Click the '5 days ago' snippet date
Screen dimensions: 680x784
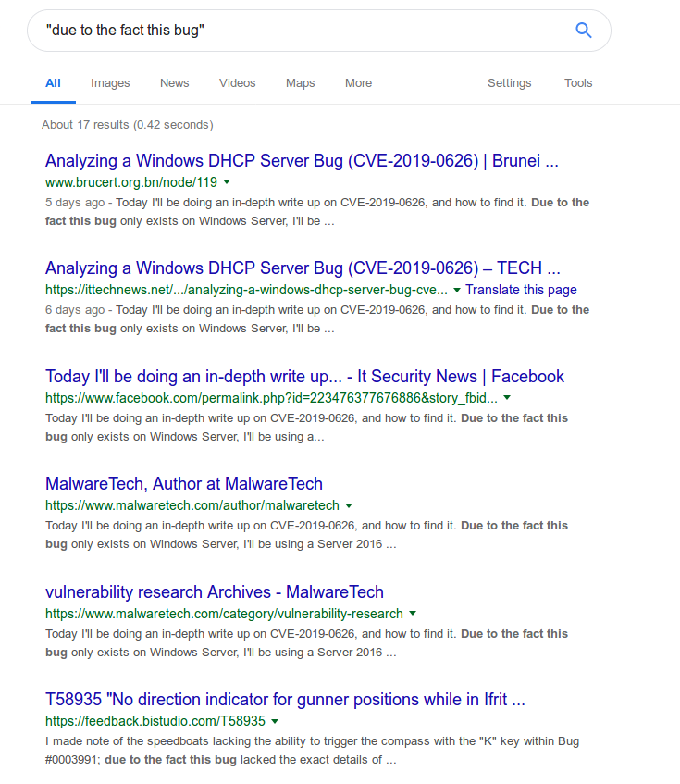tap(75, 203)
